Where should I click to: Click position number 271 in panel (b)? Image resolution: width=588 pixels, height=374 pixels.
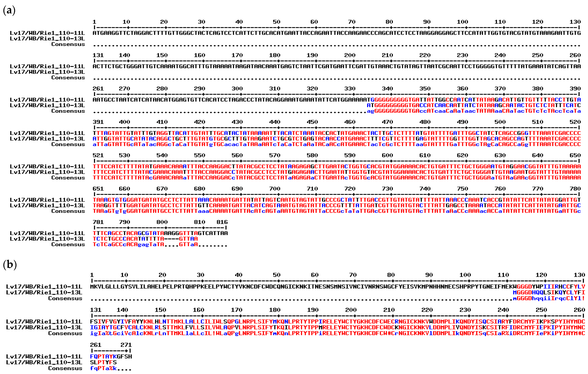coord(126,345)
